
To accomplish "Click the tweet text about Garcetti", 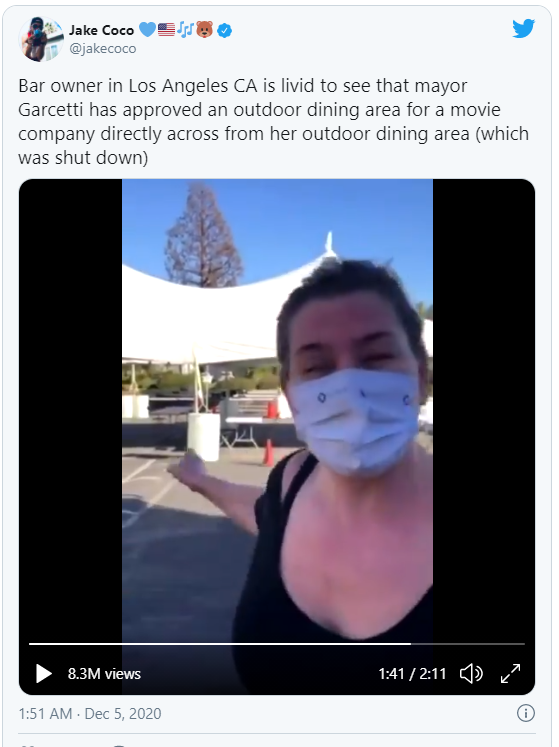I will [x=274, y=121].
